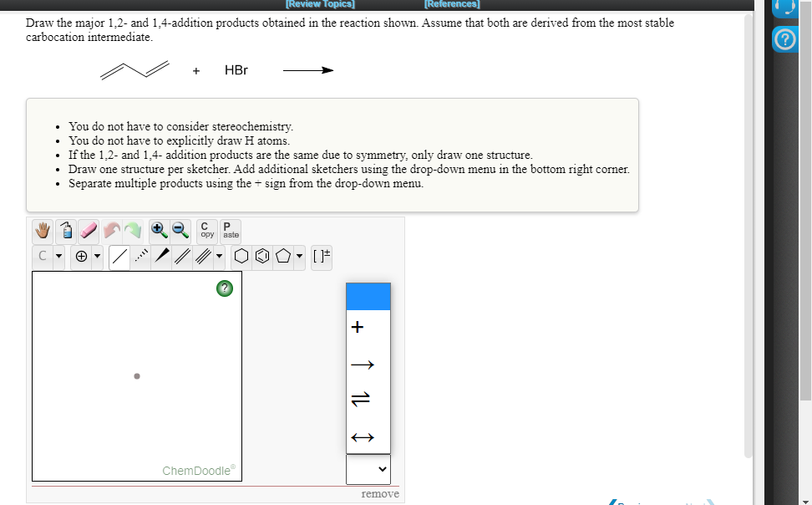
Task: Click the remove sketcher link
Action: 380,493
